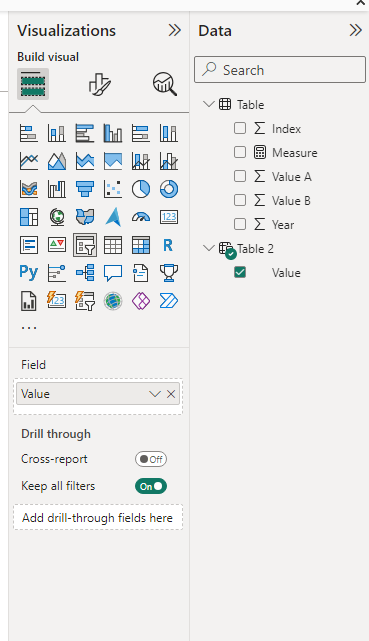
Task: Select the Pie chart visual
Action: coord(141,189)
